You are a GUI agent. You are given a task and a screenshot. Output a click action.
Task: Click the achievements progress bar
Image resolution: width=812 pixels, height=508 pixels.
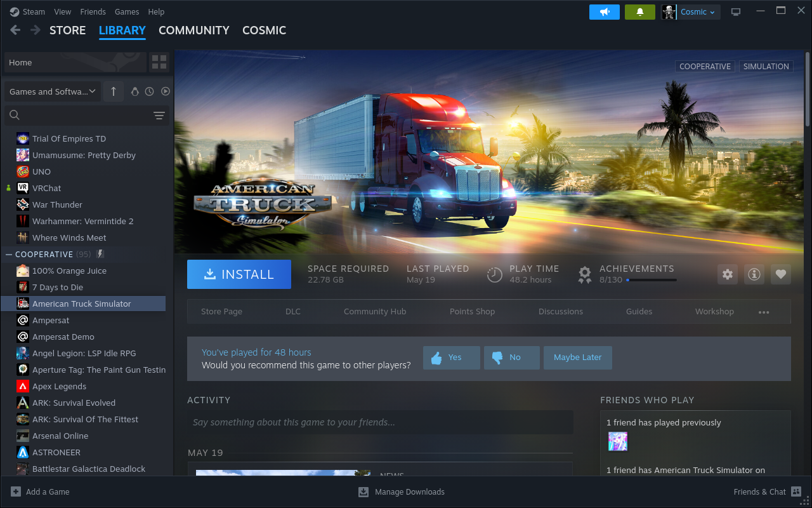coord(651,280)
